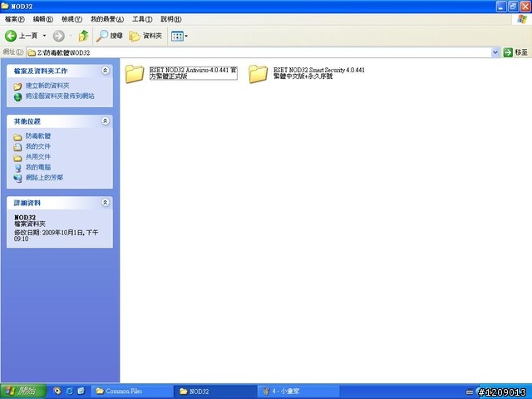Select the ESET NOD32 Antivirus folder icon
Screen dimensions: 532x399
(x=135, y=74)
